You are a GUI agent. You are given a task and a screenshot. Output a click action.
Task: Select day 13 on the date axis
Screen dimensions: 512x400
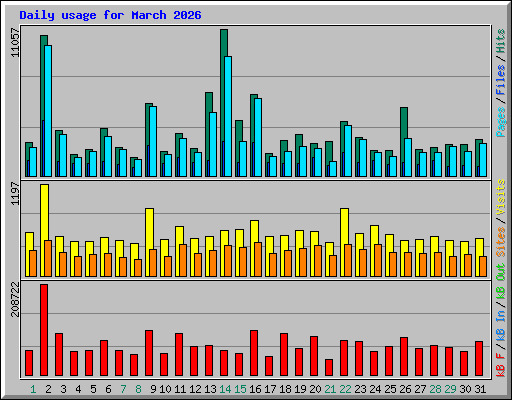point(210,389)
